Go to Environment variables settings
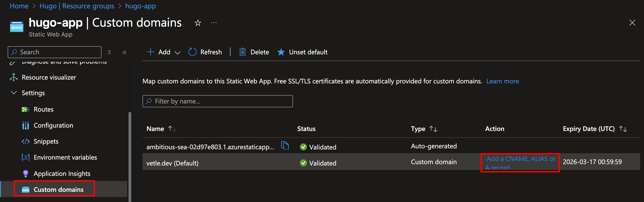 pos(65,157)
